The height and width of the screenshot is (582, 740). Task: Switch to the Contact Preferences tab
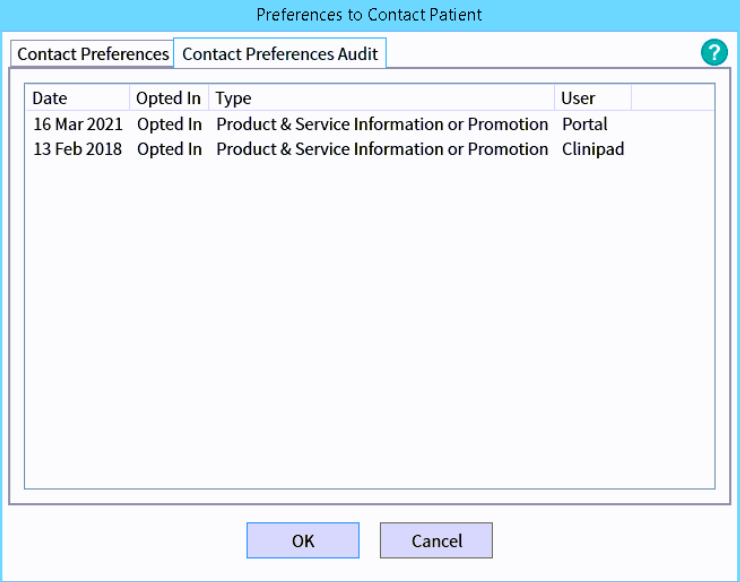93,54
